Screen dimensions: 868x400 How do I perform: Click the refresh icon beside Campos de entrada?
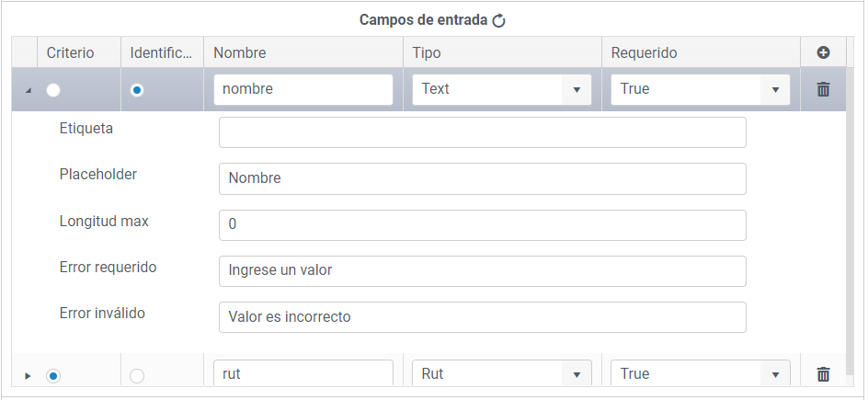click(498, 21)
